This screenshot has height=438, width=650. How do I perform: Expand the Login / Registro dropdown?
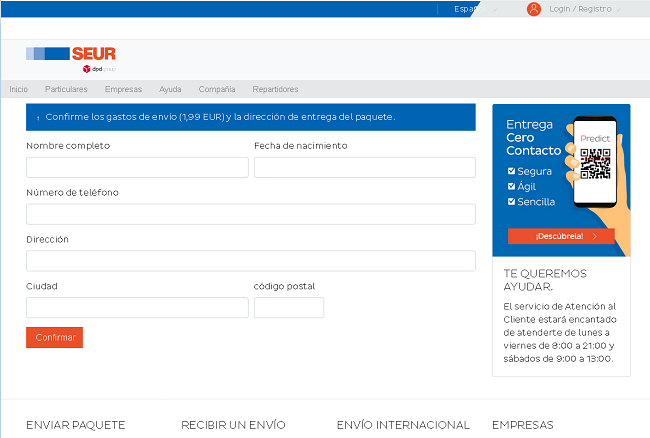pyautogui.click(x=584, y=9)
